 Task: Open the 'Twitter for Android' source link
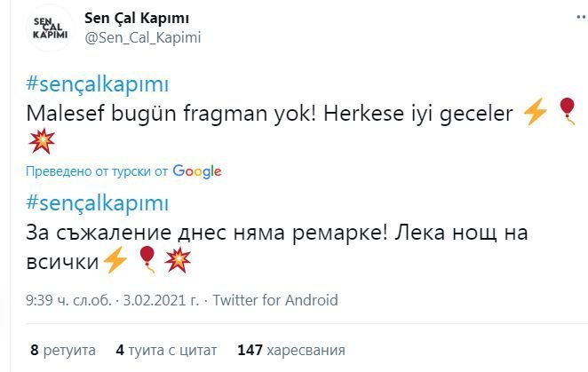pos(275,300)
